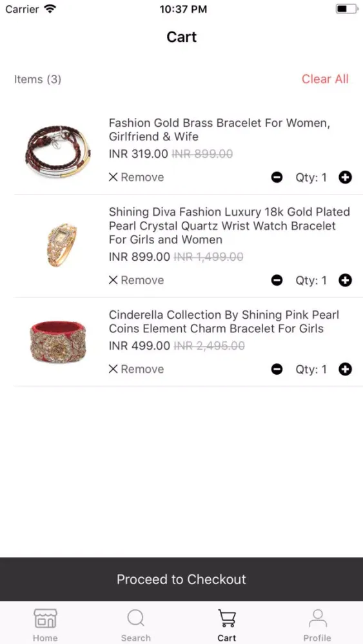The height and width of the screenshot is (644, 363).
Task: Switch to the Search tab
Action: 135,625
